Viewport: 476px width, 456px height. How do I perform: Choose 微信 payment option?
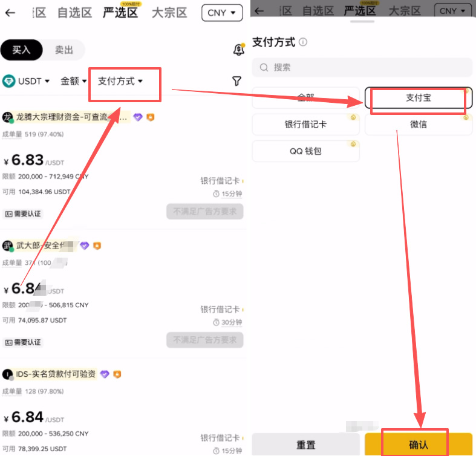(x=418, y=125)
